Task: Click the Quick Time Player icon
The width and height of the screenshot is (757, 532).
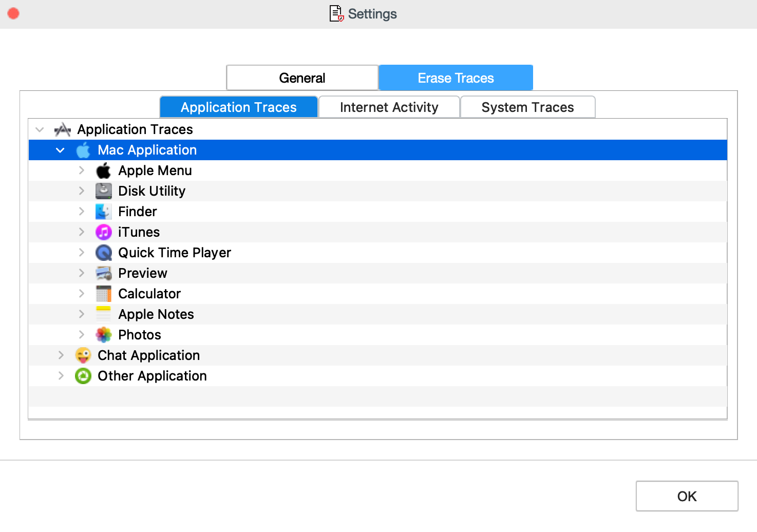Action: [104, 253]
